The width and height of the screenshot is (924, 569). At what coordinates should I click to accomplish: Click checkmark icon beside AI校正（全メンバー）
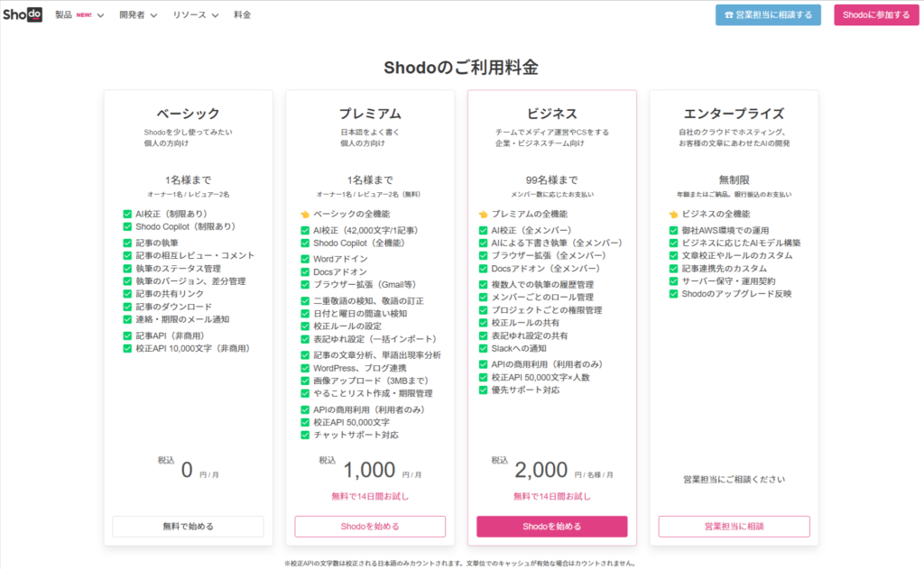(x=484, y=230)
